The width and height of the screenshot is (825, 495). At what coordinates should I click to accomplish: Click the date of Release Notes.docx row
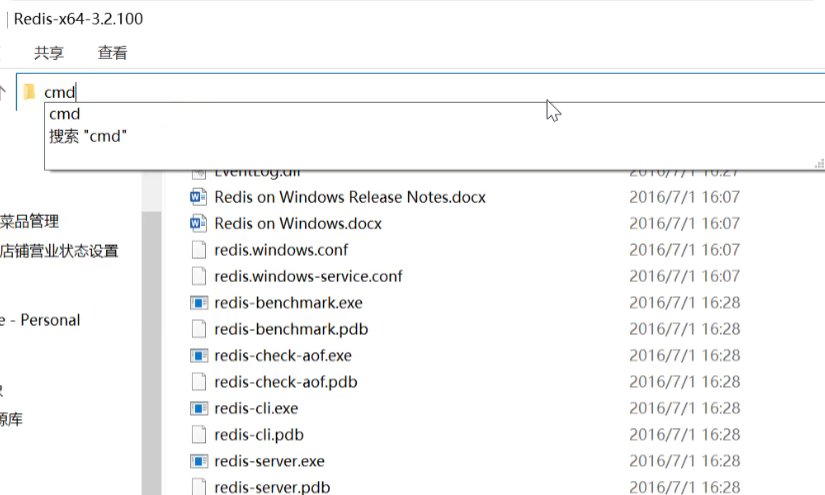tap(685, 197)
